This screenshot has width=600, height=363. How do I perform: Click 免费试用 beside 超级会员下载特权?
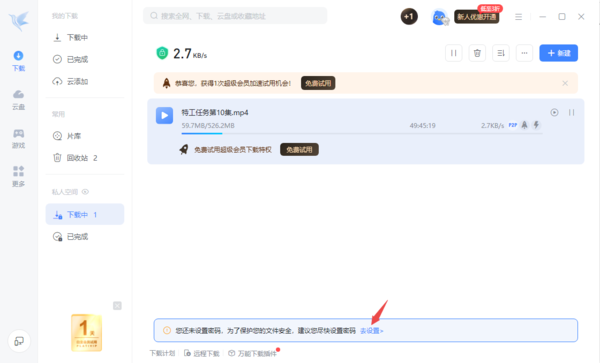point(299,150)
